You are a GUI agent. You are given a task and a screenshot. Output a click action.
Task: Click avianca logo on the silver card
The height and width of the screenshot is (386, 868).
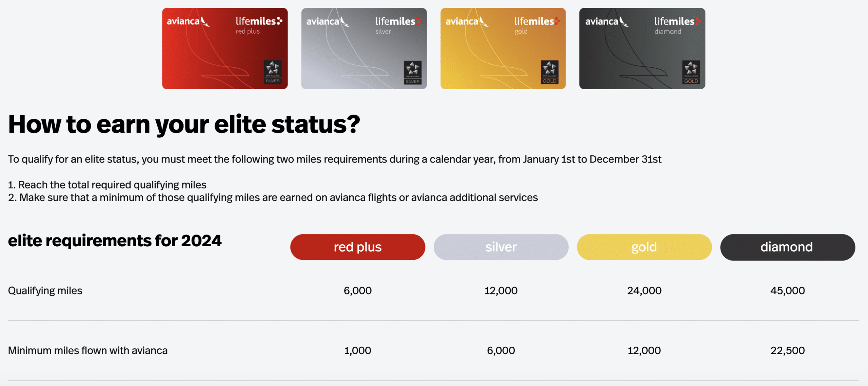[328, 22]
